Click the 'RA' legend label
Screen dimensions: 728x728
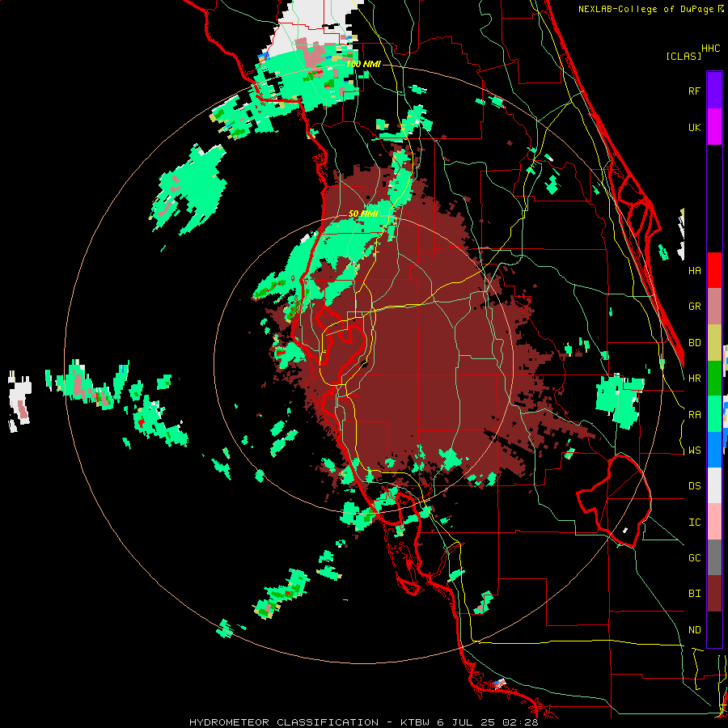694,414
